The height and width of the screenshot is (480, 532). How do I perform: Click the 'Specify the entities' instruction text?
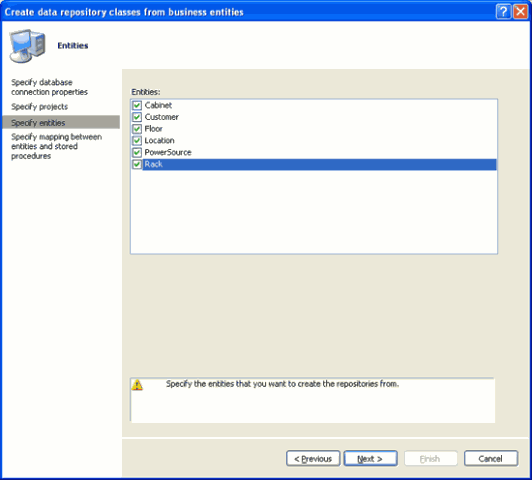[x=282, y=384]
